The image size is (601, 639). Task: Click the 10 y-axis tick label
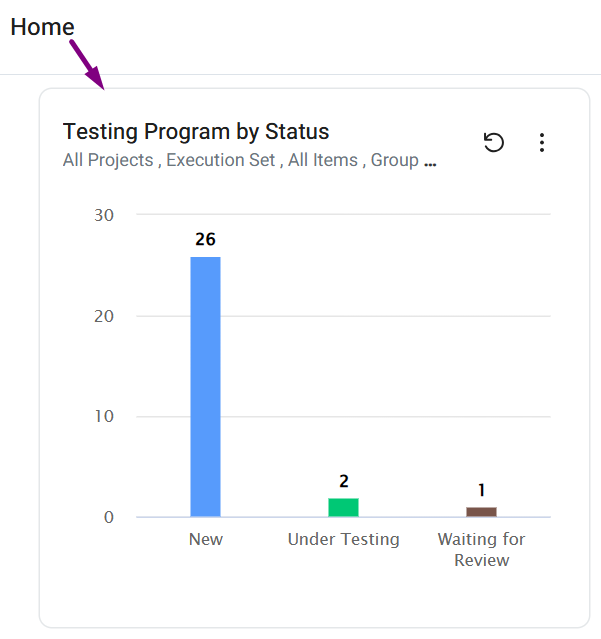(x=105, y=416)
